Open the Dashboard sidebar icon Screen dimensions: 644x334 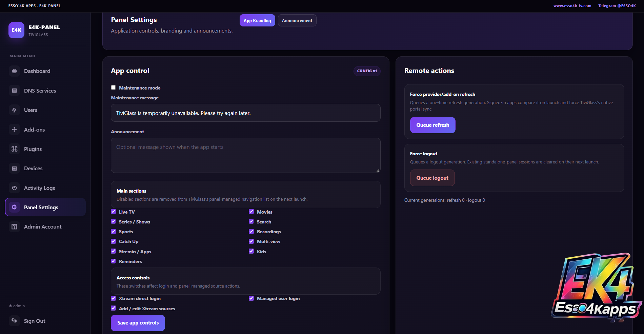(14, 71)
